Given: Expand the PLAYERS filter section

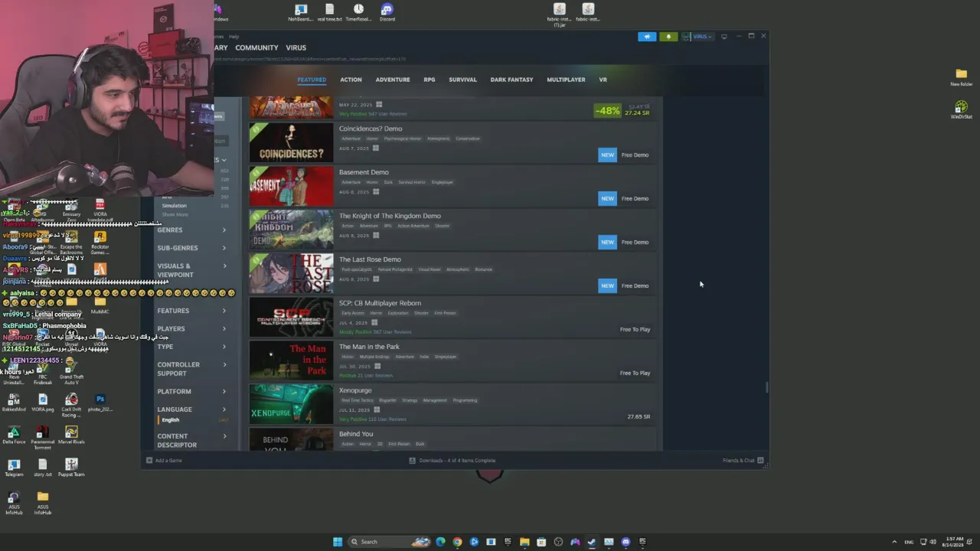Looking at the screenshot, I should point(191,328).
